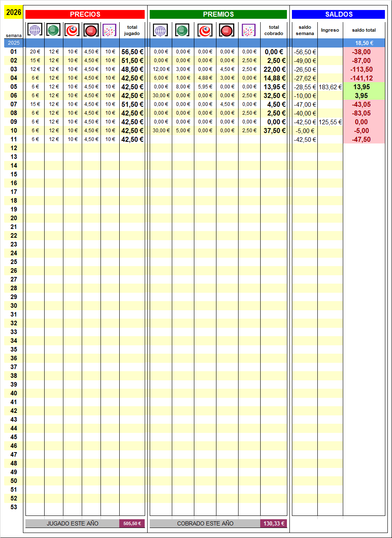
Task: Click the green ball icon under PRECIOS
Action: coord(53,30)
